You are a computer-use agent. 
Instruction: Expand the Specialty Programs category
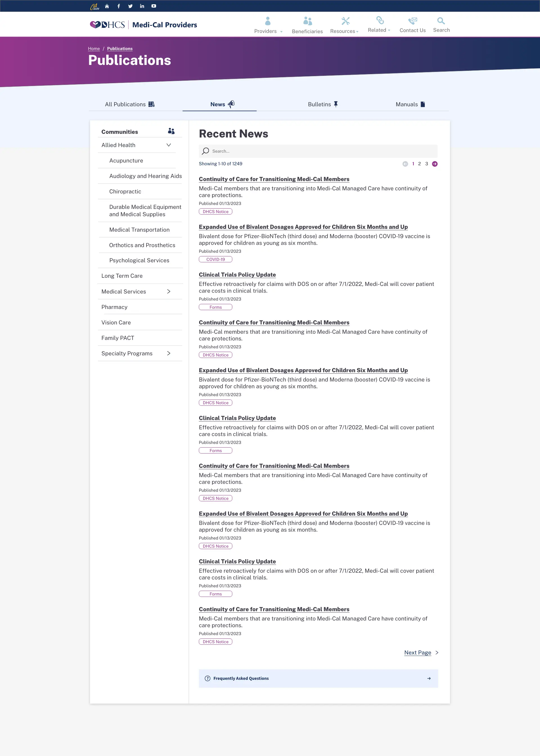(168, 353)
